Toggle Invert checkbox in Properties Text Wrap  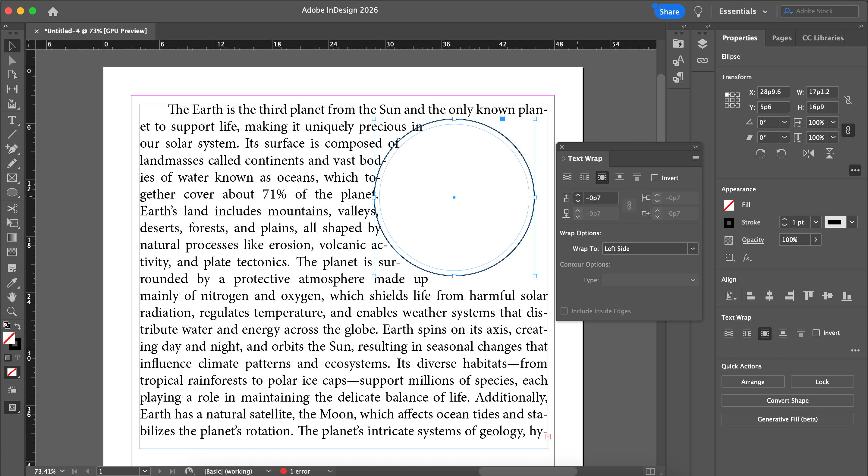pos(816,333)
